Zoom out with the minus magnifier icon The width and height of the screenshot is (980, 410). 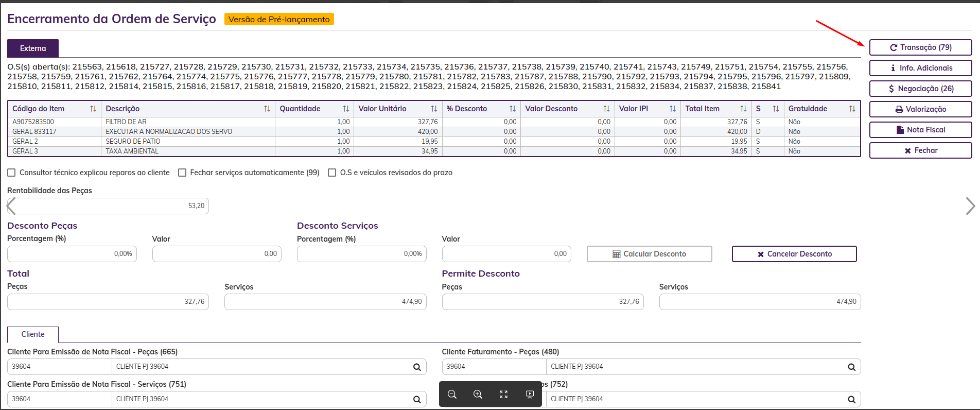pos(452,394)
